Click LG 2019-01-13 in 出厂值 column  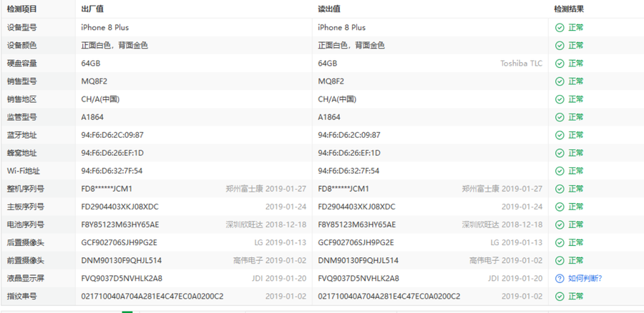(280, 242)
